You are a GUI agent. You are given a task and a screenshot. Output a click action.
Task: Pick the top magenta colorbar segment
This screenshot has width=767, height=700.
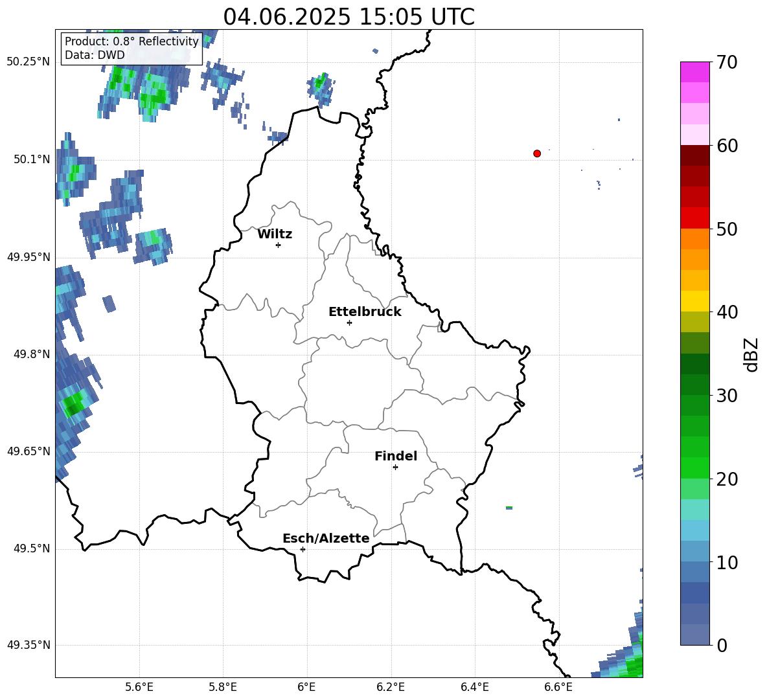tap(694, 72)
